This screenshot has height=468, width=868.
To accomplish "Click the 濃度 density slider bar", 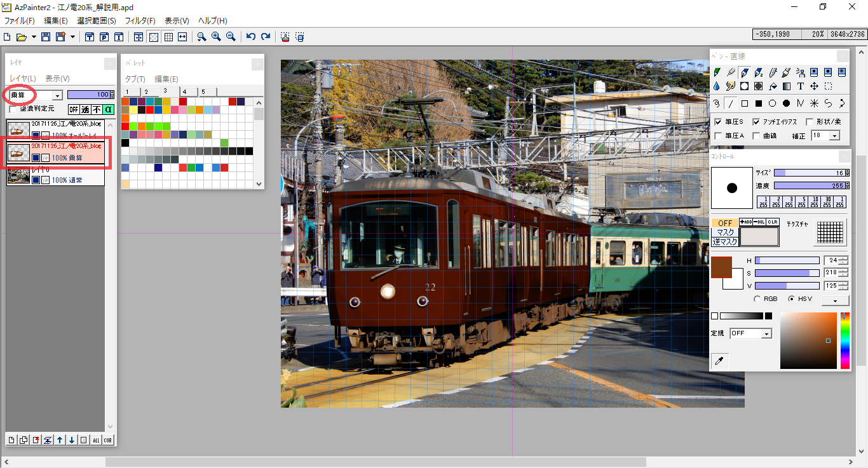I will pyautogui.click(x=810, y=185).
